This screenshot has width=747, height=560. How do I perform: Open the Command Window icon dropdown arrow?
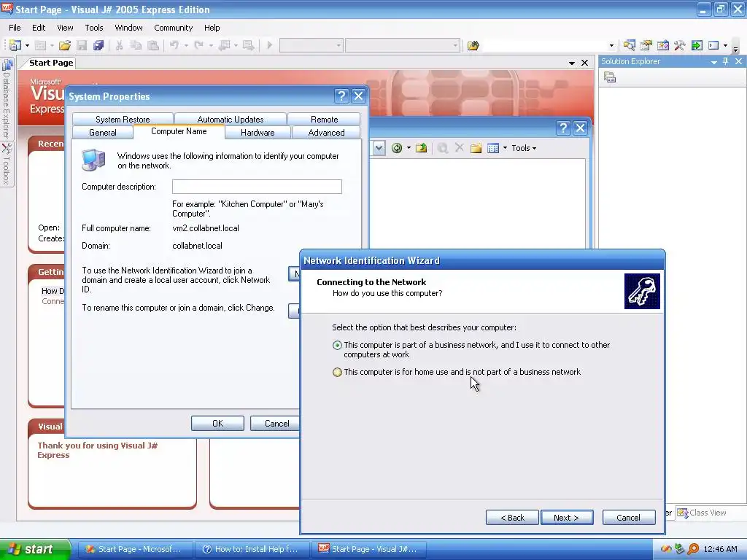click(726, 46)
